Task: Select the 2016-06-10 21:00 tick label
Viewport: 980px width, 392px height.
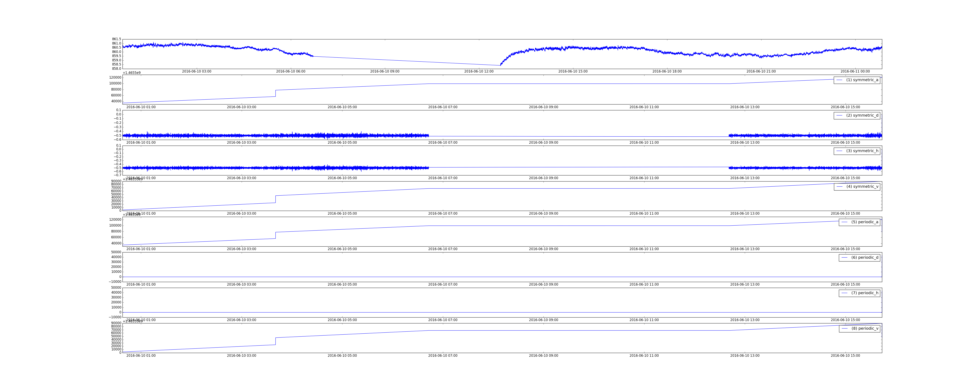Action: pos(761,72)
